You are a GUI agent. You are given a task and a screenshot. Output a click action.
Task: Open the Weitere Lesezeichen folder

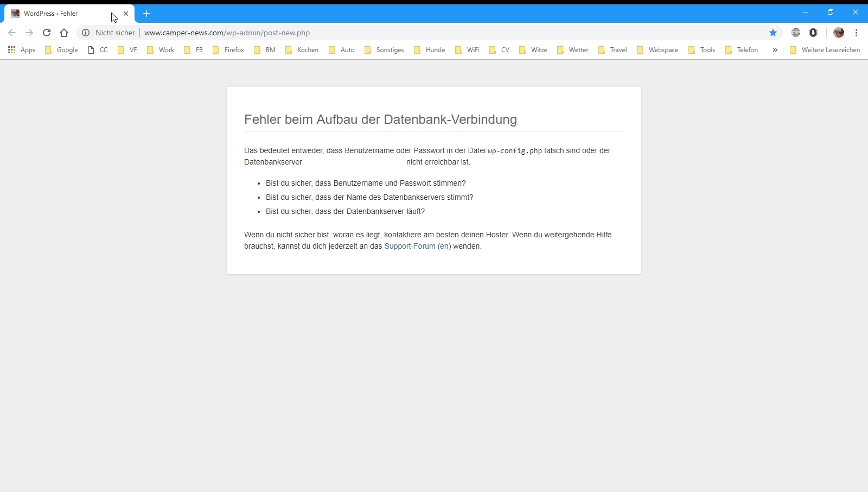825,50
